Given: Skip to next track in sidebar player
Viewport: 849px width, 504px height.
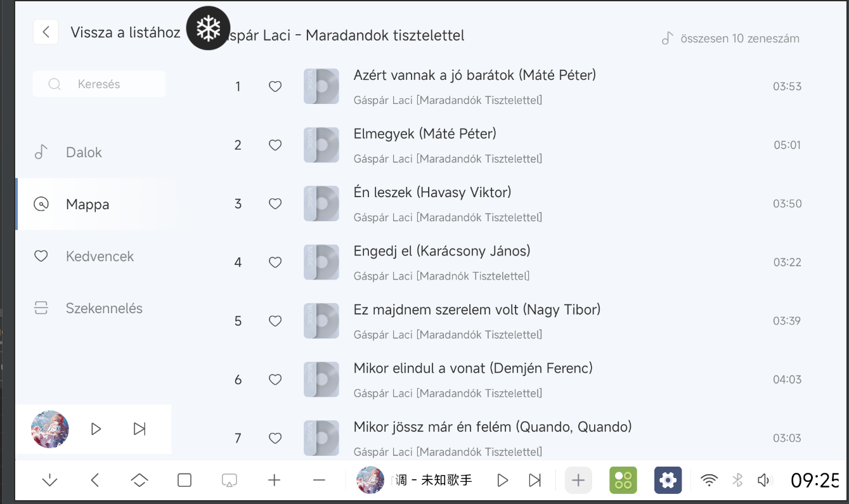Looking at the screenshot, I should (139, 429).
